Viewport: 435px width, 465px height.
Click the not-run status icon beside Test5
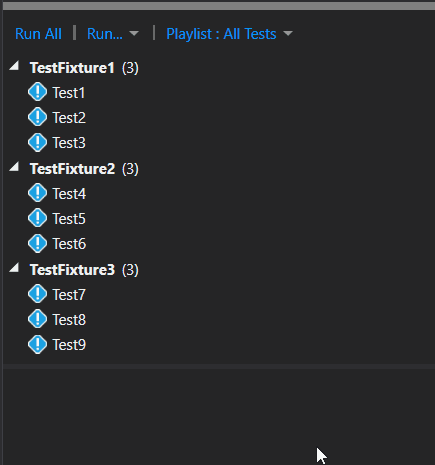coord(37,218)
